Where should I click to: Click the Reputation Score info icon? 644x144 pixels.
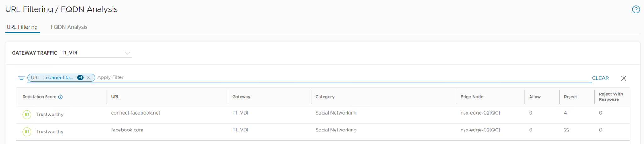(60, 97)
